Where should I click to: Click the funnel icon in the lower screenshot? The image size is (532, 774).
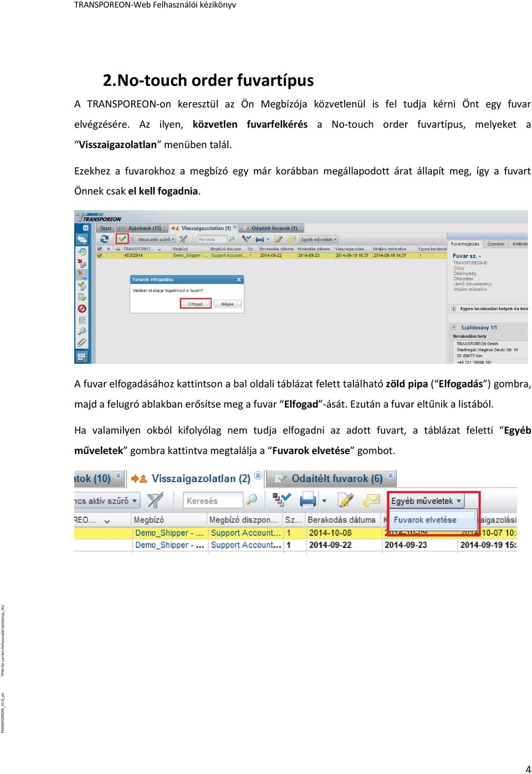155,500
